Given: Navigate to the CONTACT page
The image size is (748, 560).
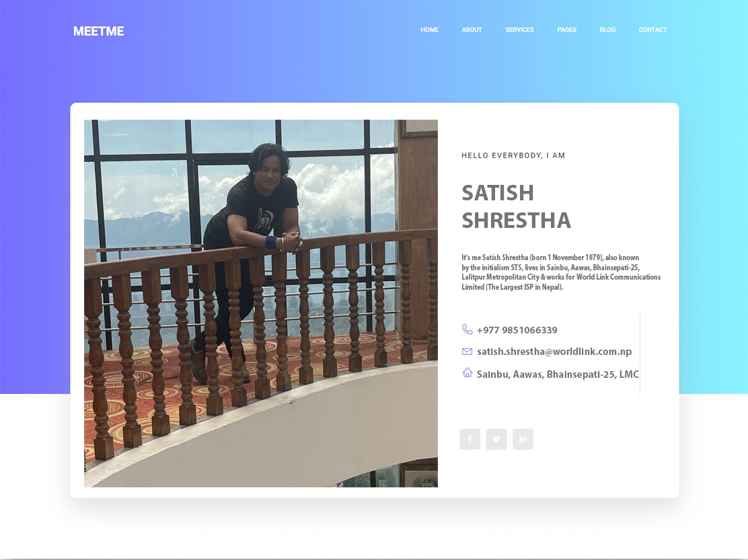Looking at the screenshot, I should coord(652,30).
